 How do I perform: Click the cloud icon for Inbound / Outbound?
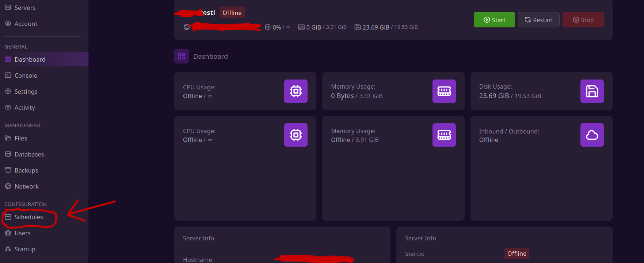tap(592, 135)
